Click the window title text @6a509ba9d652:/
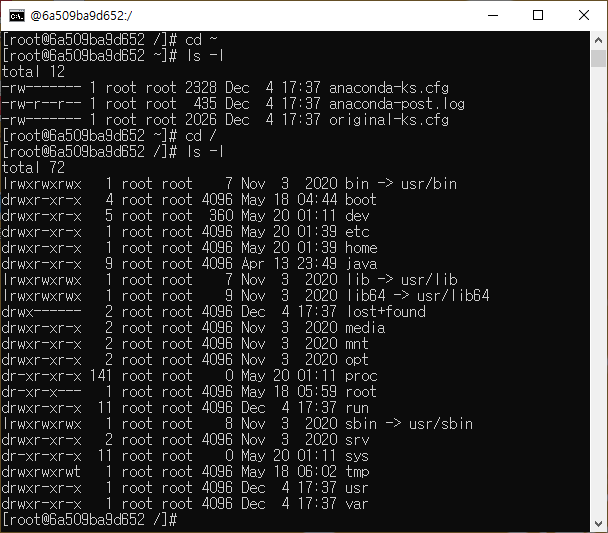 (x=81, y=16)
